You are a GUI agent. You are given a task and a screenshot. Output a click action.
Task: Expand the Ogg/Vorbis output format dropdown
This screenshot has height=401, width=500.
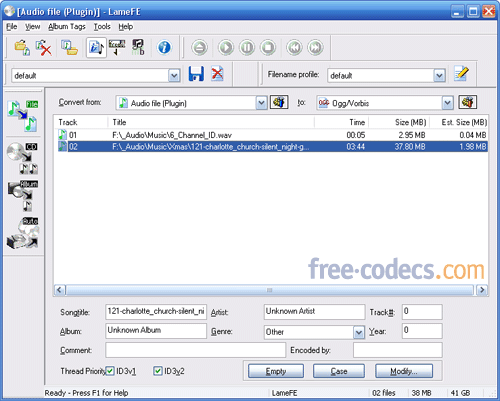point(447,103)
